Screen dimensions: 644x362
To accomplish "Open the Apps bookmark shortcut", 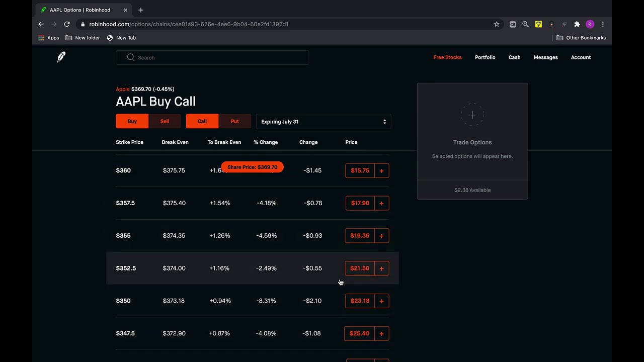I will click(49, 38).
